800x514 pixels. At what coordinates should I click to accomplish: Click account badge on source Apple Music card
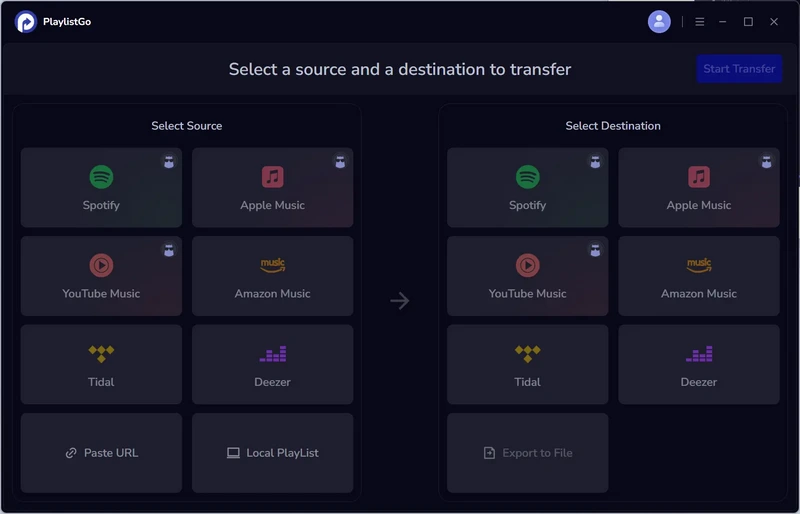(x=340, y=162)
